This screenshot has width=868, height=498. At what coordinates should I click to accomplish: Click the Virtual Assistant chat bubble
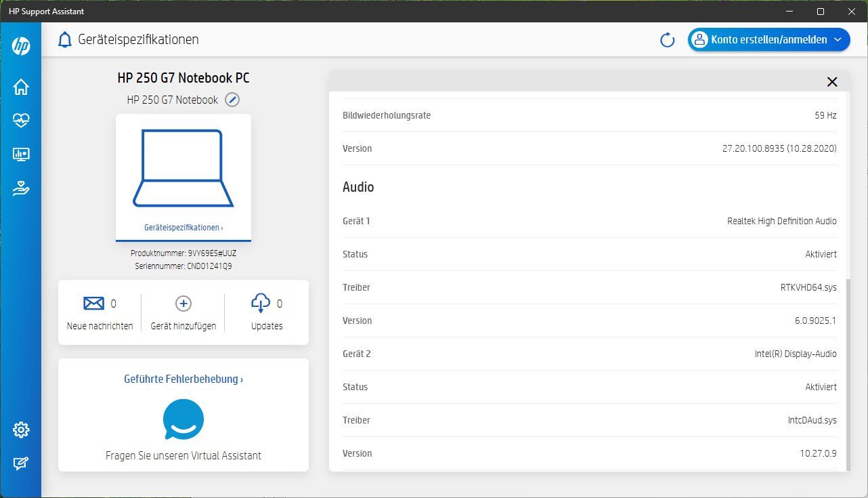[183, 419]
